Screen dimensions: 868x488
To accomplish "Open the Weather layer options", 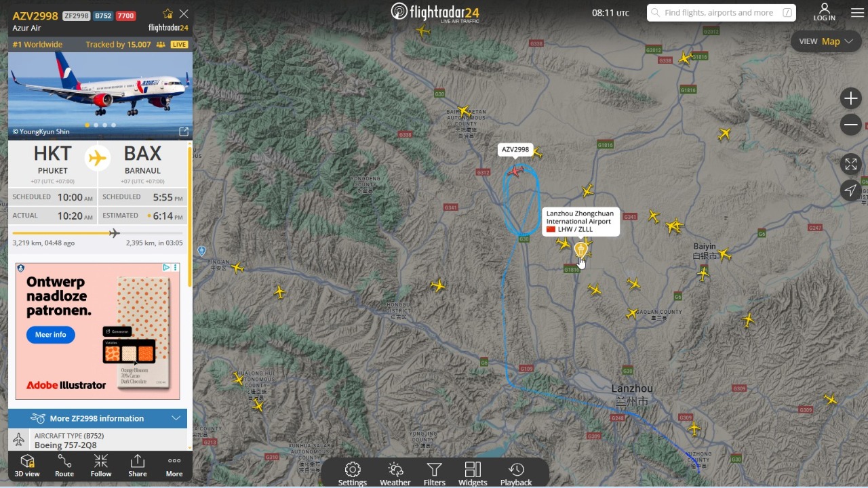I will (x=395, y=474).
